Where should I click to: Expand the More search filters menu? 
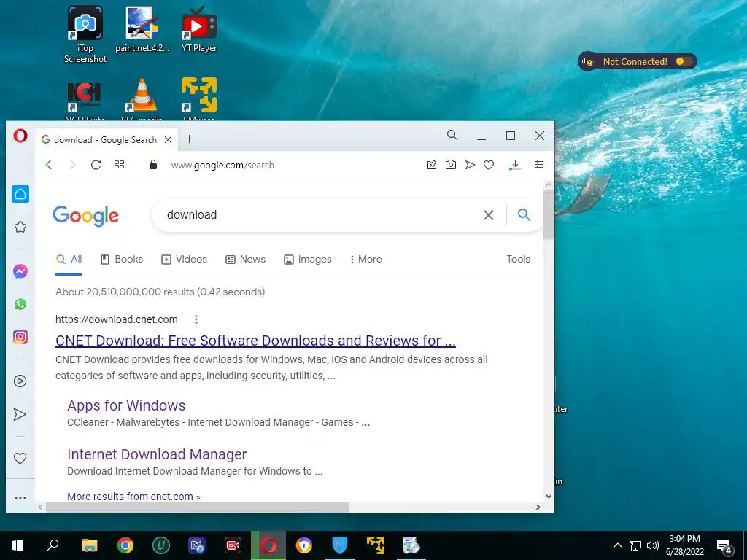pos(365,259)
